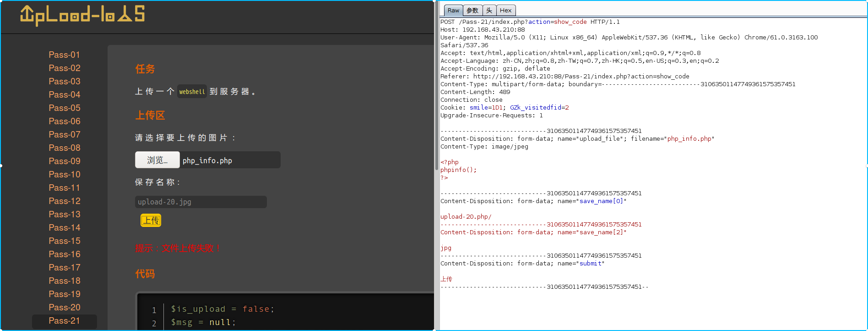The image size is (868, 331).
Task: Open Pass-03 in the sidebar
Action: (65, 81)
